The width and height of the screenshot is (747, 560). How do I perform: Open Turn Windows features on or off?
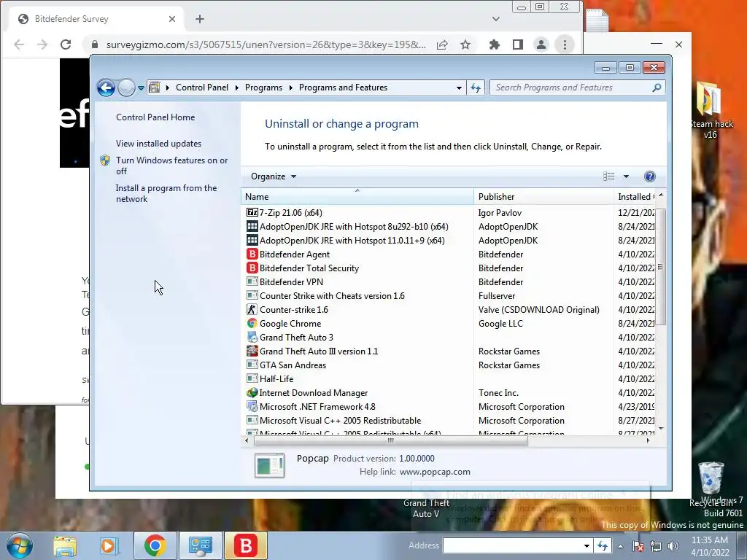click(x=171, y=166)
